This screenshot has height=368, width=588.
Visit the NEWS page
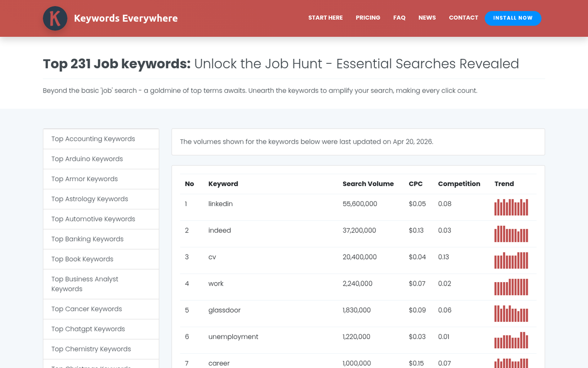coord(427,18)
